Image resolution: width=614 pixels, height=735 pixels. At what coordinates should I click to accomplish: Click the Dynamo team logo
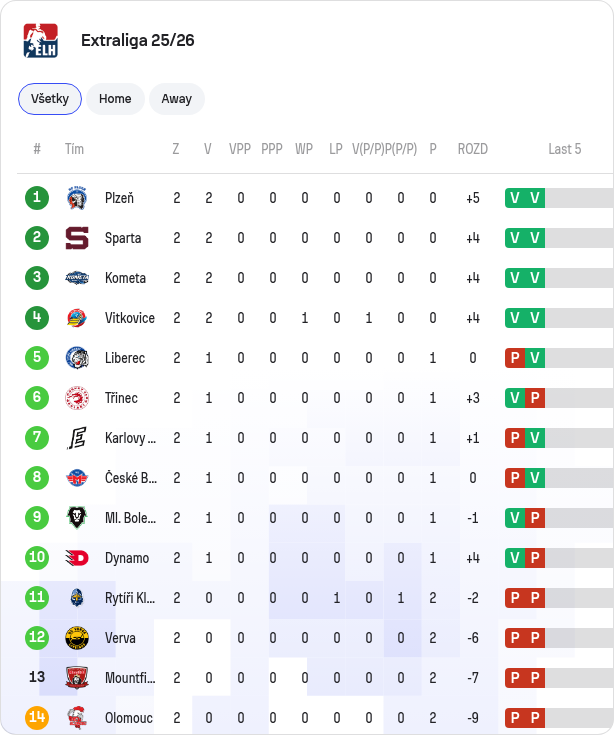pyautogui.click(x=77, y=558)
